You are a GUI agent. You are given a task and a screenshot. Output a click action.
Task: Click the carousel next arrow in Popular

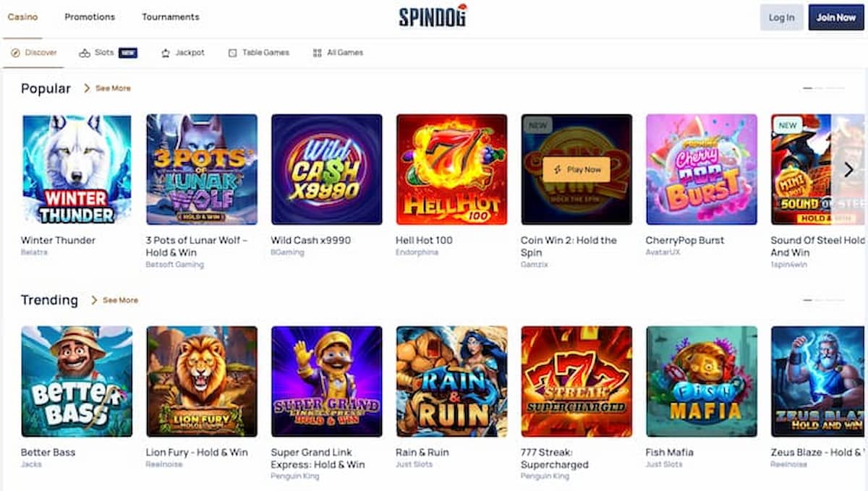[x=849, y=170]
